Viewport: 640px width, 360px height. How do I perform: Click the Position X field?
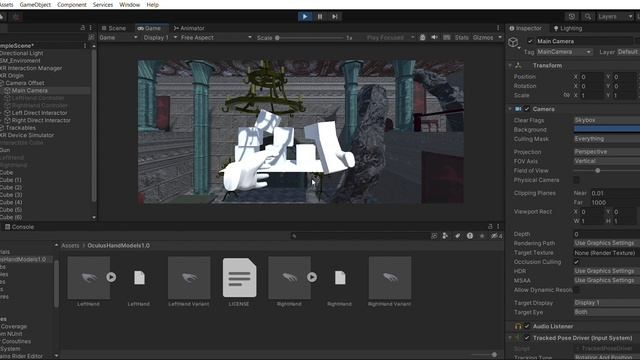[591, 77]
